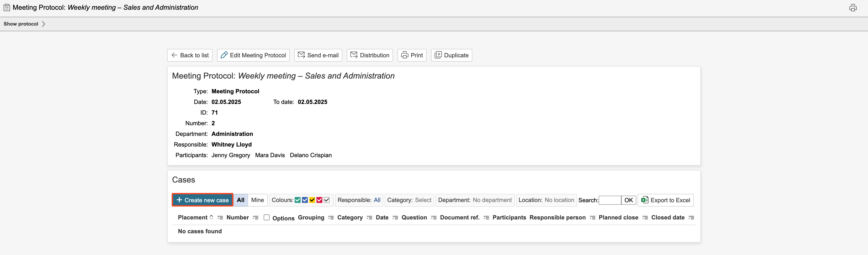Toggle the yellow colour filter
868x255 pixels.
[312, 200]
